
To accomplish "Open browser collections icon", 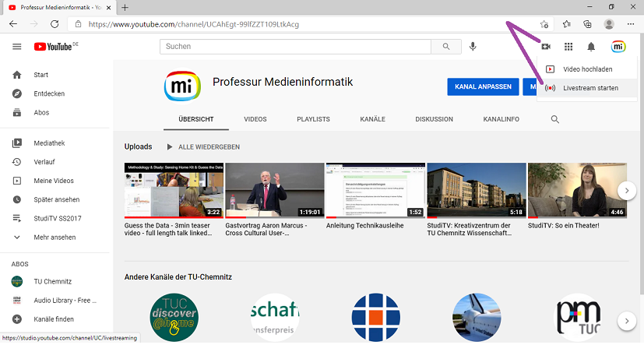I will [587, 24].
